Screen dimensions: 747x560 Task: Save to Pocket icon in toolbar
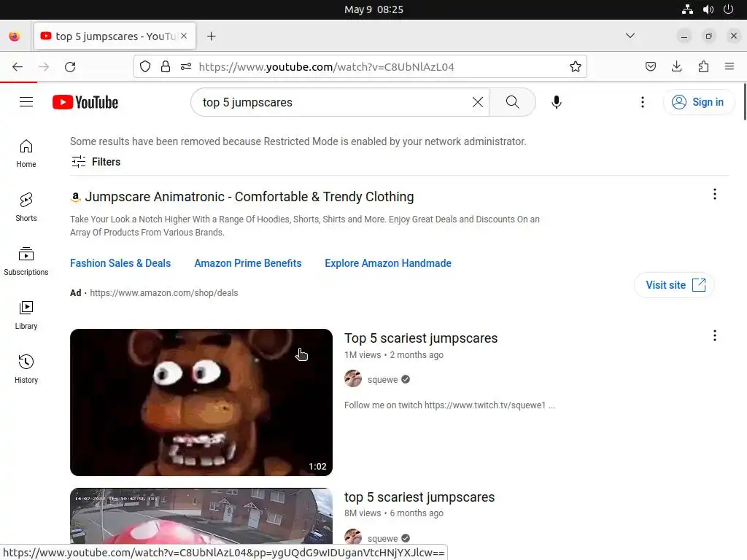(650, 66)
